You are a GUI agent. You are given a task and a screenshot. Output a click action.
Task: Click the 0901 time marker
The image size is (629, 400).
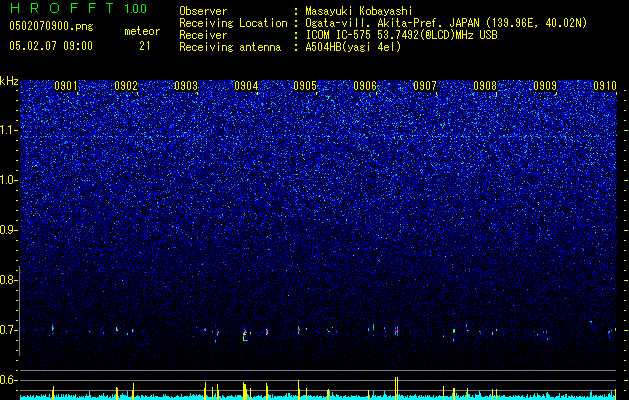pos(66,86)
